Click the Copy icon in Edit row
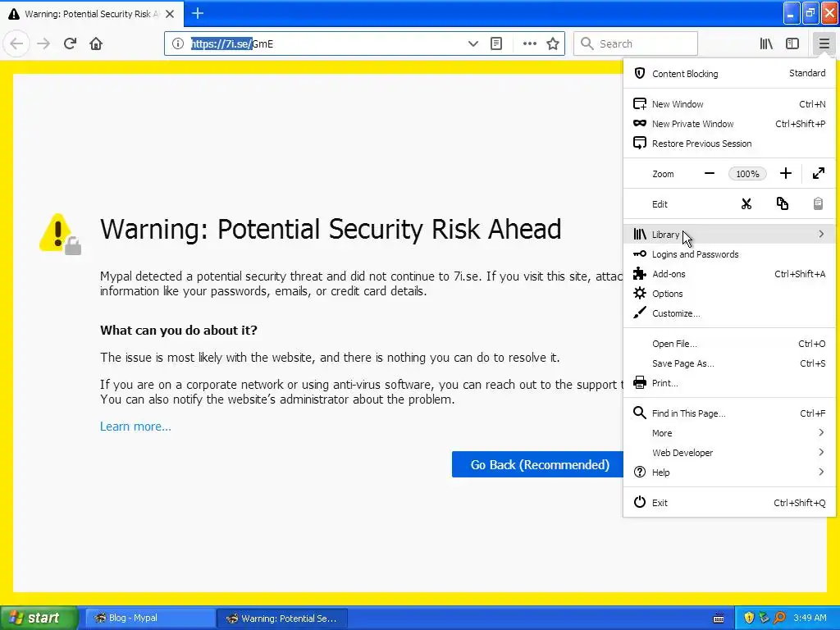The image size is (840, 630). 782,204
